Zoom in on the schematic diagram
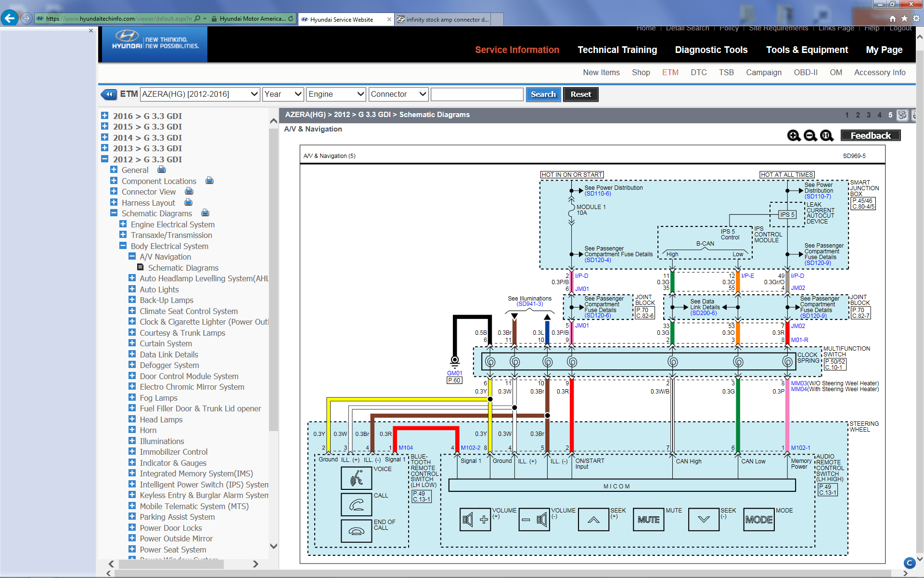This screenshot has width=924, height=578. click(x=794, y=136)
